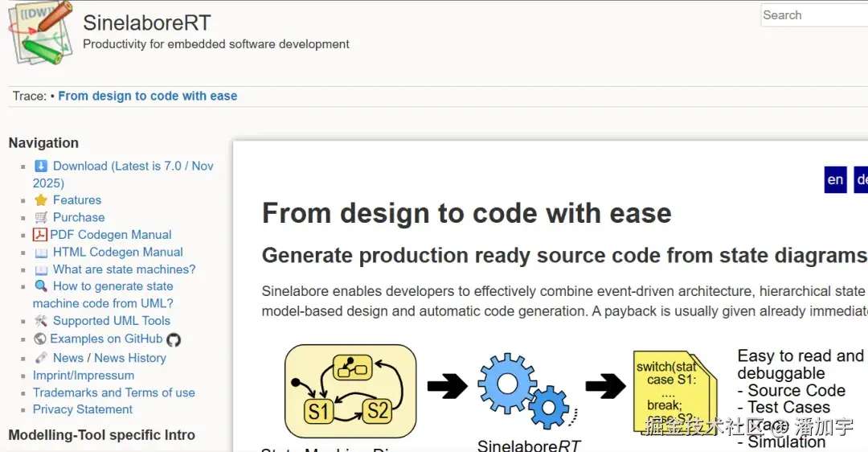Click into the Search field
Image resolution: width=868 pixels, height=452 pixels.
814,15
